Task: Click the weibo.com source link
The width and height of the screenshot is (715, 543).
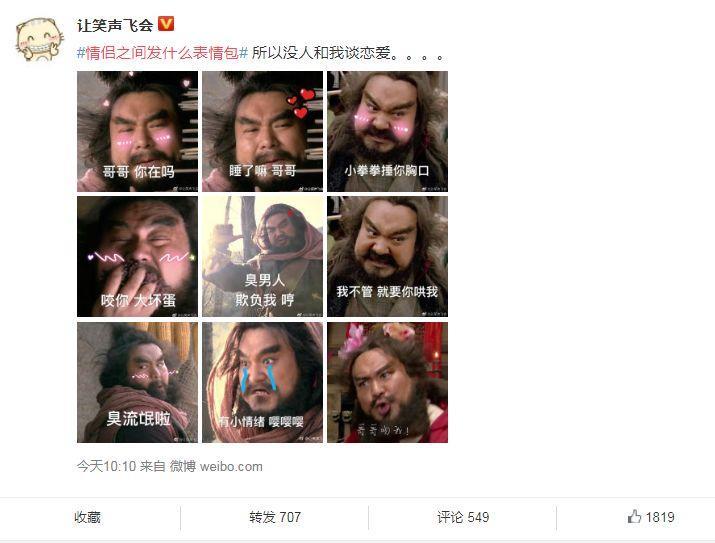Action: point(231,466)
